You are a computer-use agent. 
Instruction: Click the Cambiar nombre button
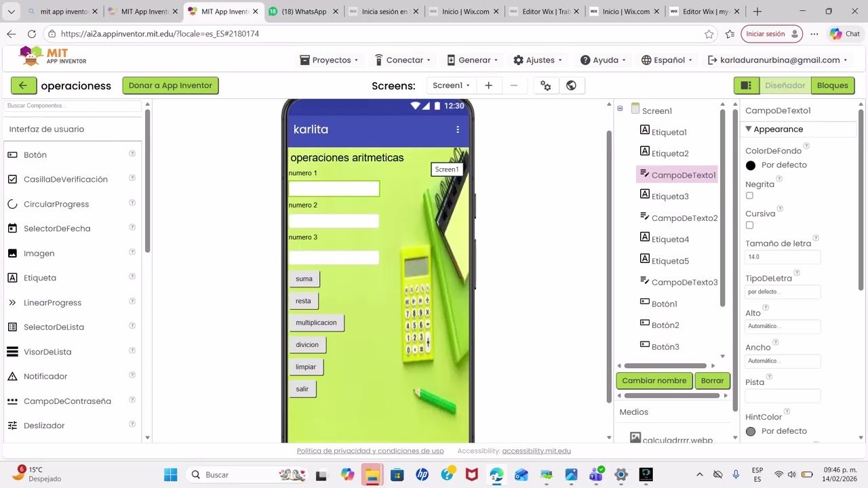point(654,380)
